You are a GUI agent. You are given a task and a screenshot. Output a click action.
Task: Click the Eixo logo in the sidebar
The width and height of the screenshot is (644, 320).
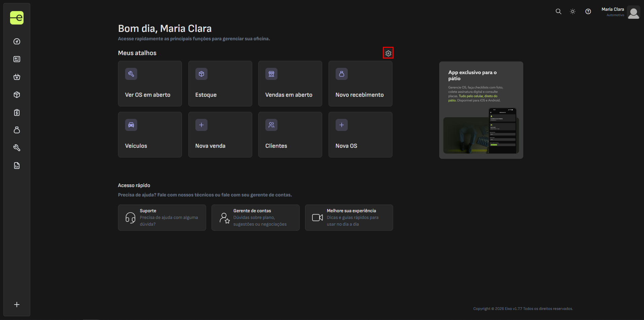click(17, 18)
